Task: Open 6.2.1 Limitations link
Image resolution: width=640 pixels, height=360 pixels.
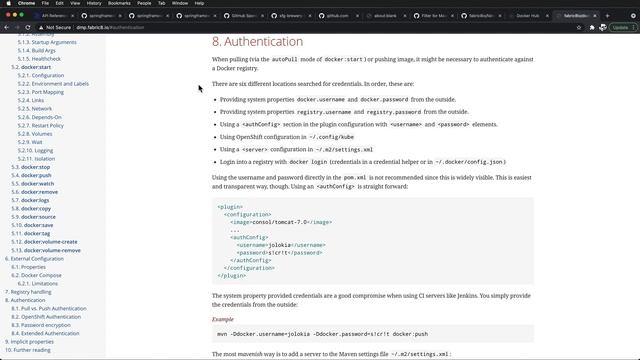Action: point(38,284)
